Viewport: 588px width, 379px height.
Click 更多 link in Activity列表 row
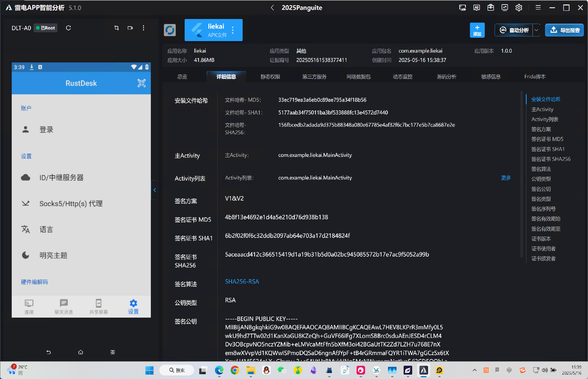point(506,178)
